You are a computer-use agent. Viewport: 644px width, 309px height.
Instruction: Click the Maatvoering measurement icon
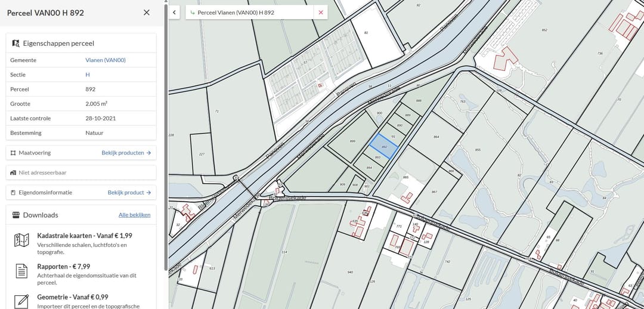13,153
